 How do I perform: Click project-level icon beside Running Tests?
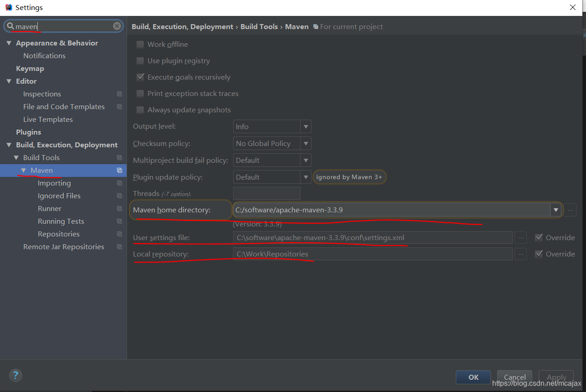tap(119, 221)
